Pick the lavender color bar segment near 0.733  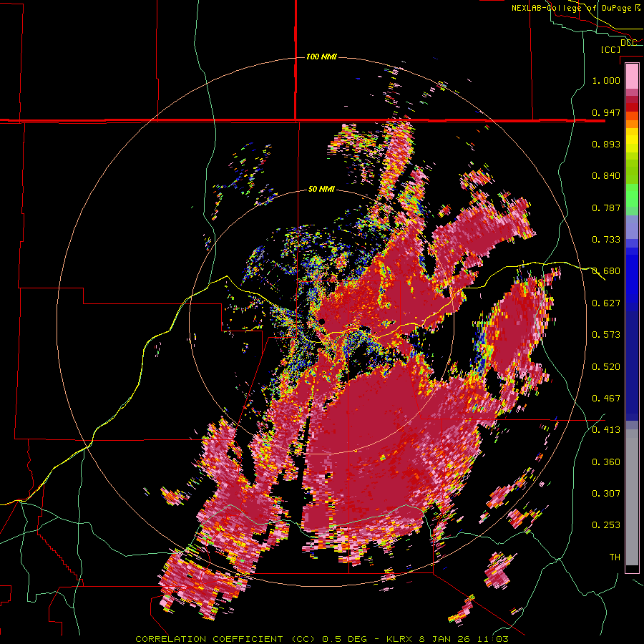point(632,228)
